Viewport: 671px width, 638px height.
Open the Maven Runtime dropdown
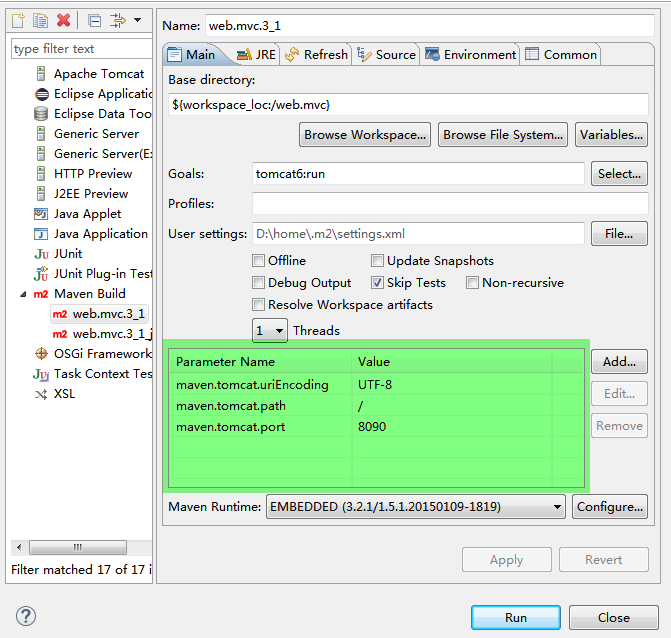pos(416,507)
